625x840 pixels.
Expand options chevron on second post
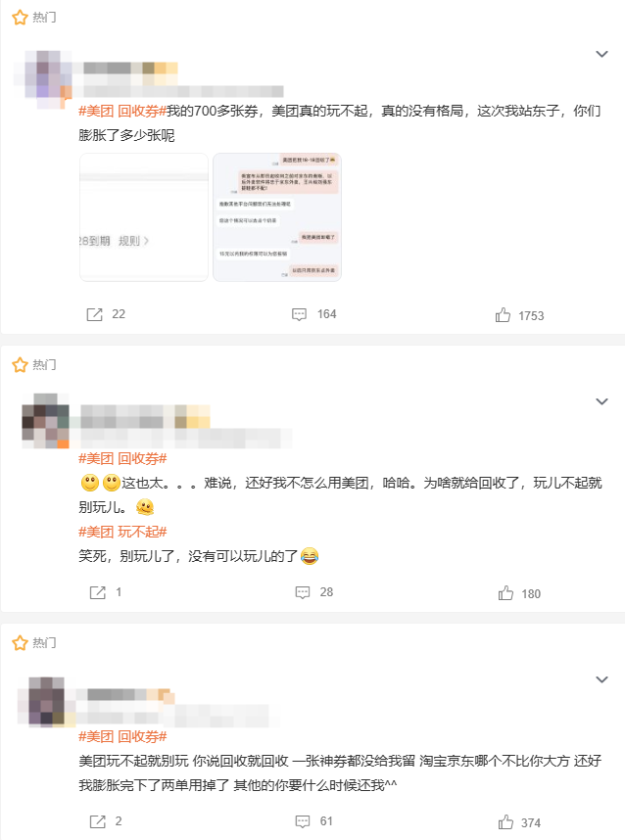tap(601, 401)
